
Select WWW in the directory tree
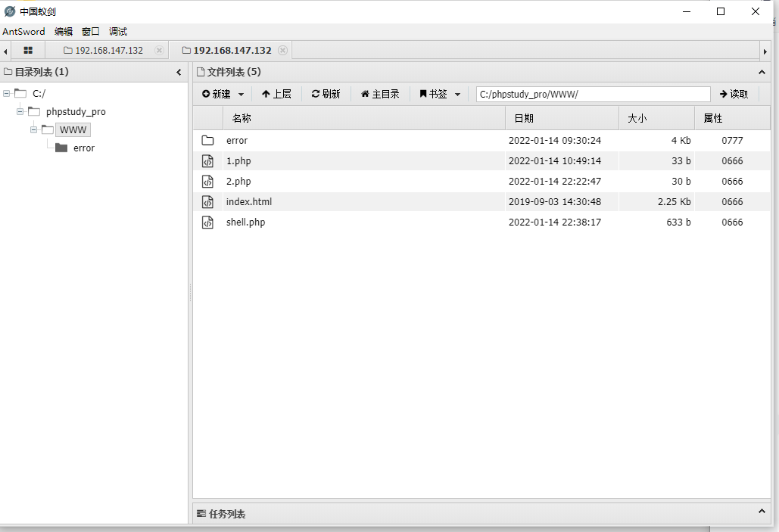point(73,130)
